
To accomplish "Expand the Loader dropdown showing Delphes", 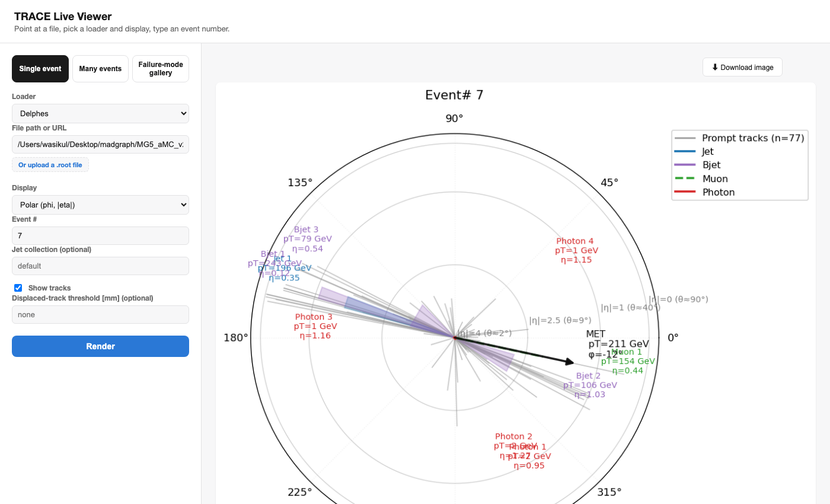I will (100, 113).
